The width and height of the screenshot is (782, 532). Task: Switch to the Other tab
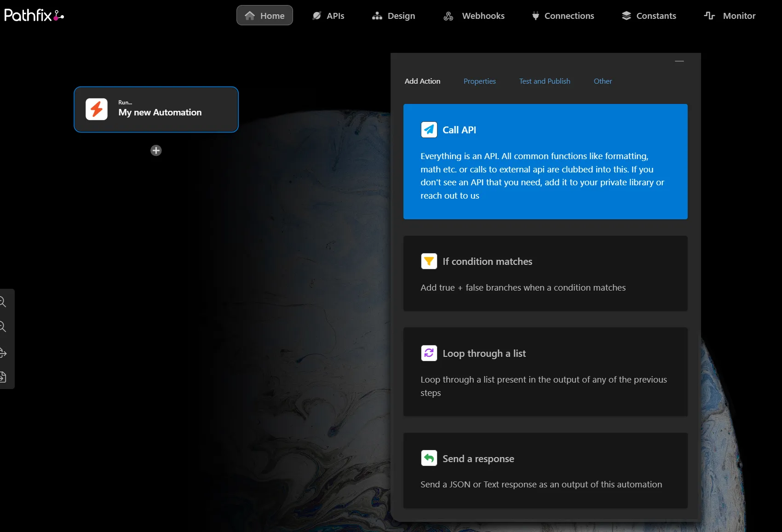tap(603, 81)
